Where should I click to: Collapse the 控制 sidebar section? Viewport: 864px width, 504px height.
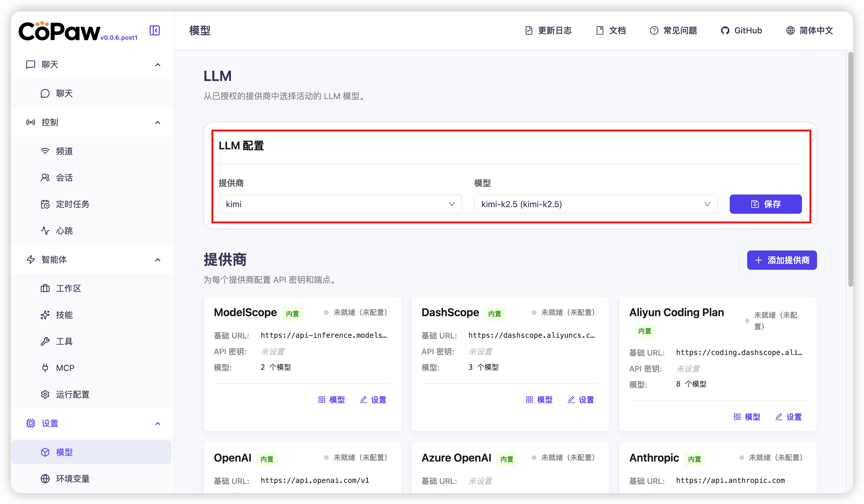click(x=157, y=123)
